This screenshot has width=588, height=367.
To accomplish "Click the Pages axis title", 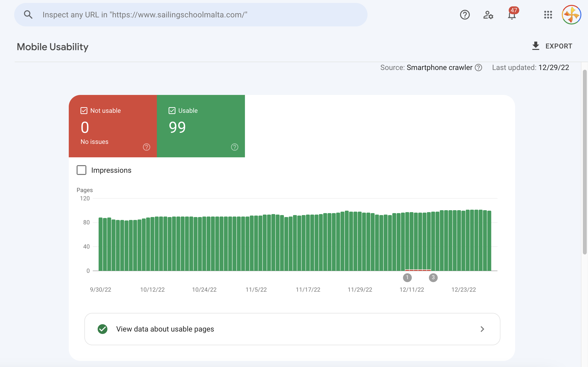I will click(85, 190).
